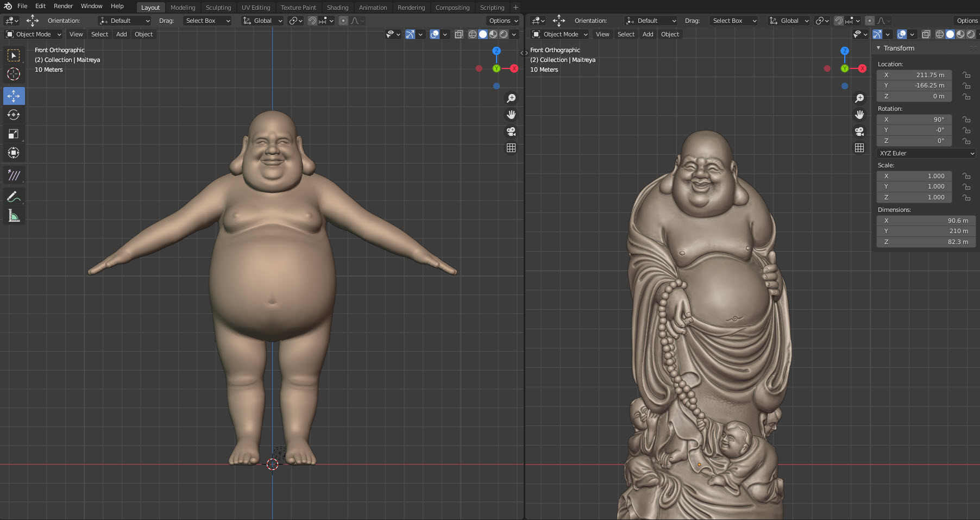Toggle X-ray mode in left viewport header
The height and width of the screenshot is (520, 980).
458,34
